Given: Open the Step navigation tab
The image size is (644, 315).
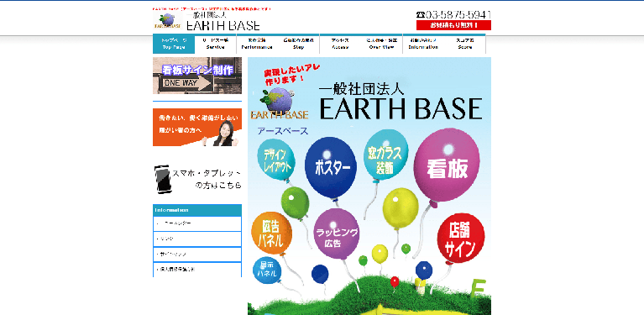Looking at the screenshot, I should tap(299, 44).
